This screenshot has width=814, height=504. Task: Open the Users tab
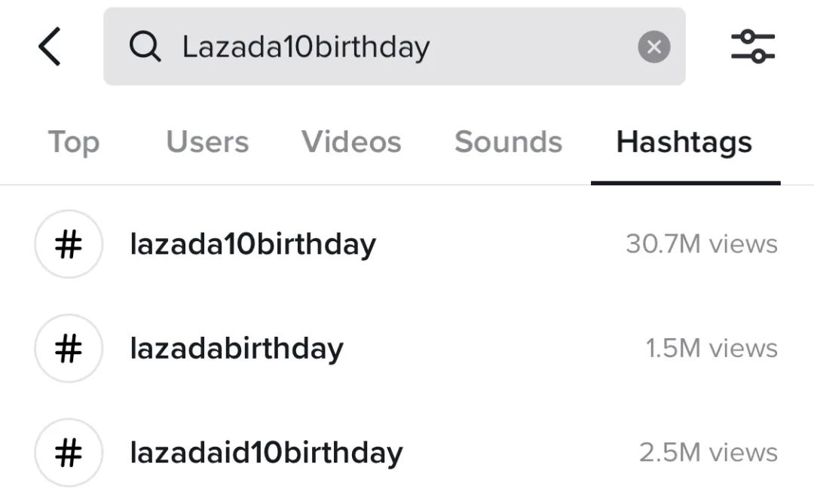coord(207,142)
